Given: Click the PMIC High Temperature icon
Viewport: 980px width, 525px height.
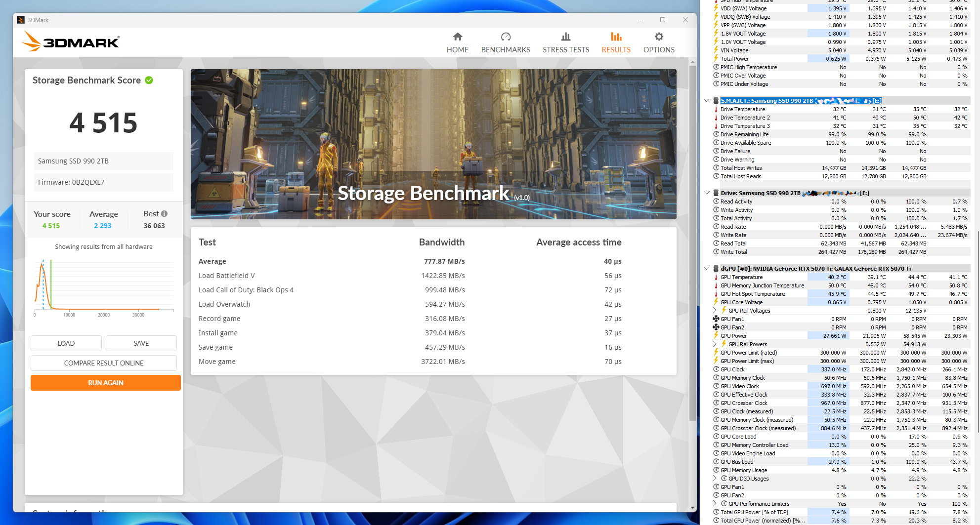Looking at the screenshot, I should pyautogui.click(x=716, y=67).
